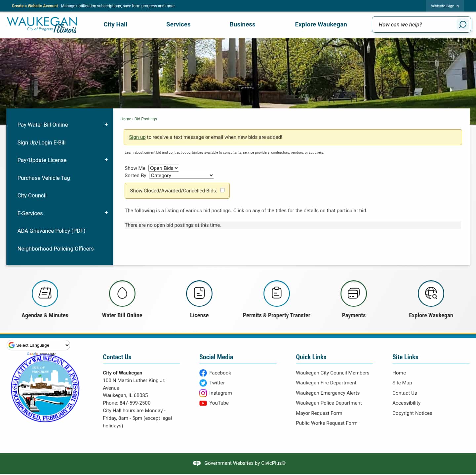This screenshot has width=476, height=475.
Task: Click the YouTube icon
Action: pos(203,403)
